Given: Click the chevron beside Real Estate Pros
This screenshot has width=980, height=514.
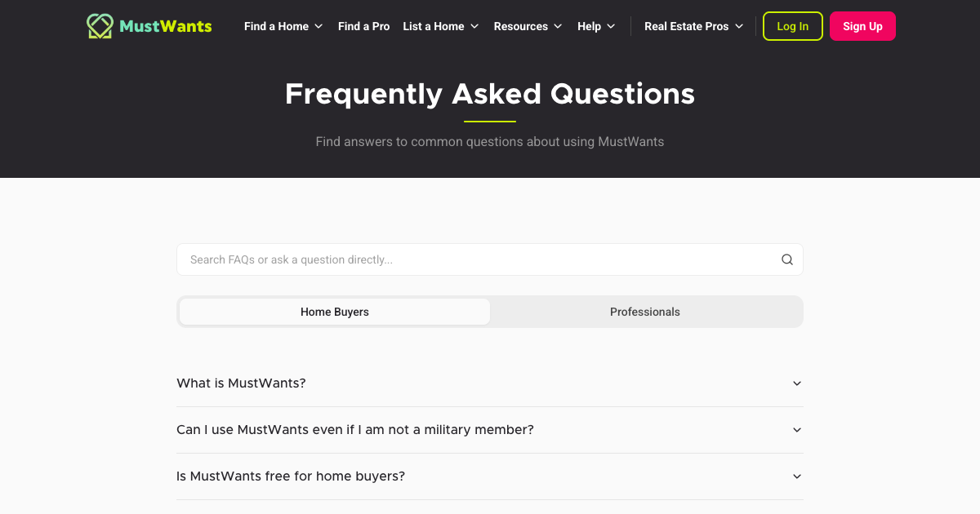Looking at the screenshot, I should click(739, 27).
